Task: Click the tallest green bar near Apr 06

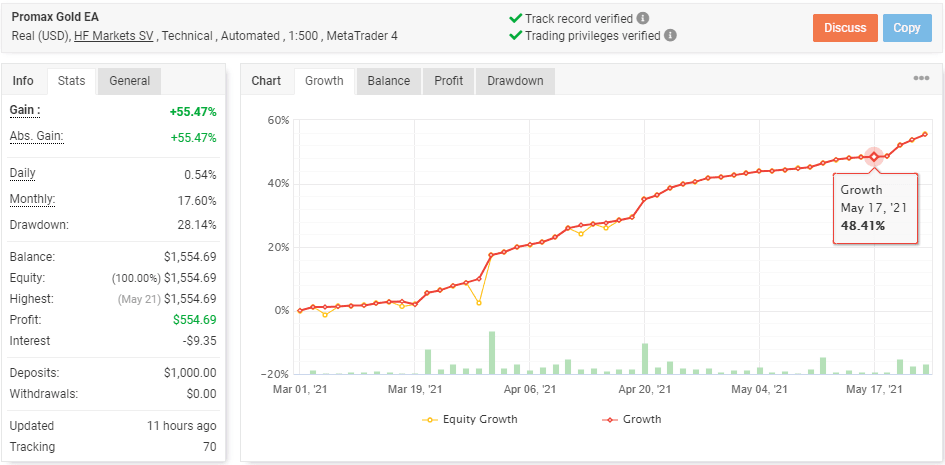Action: click(x=491, y=352)
